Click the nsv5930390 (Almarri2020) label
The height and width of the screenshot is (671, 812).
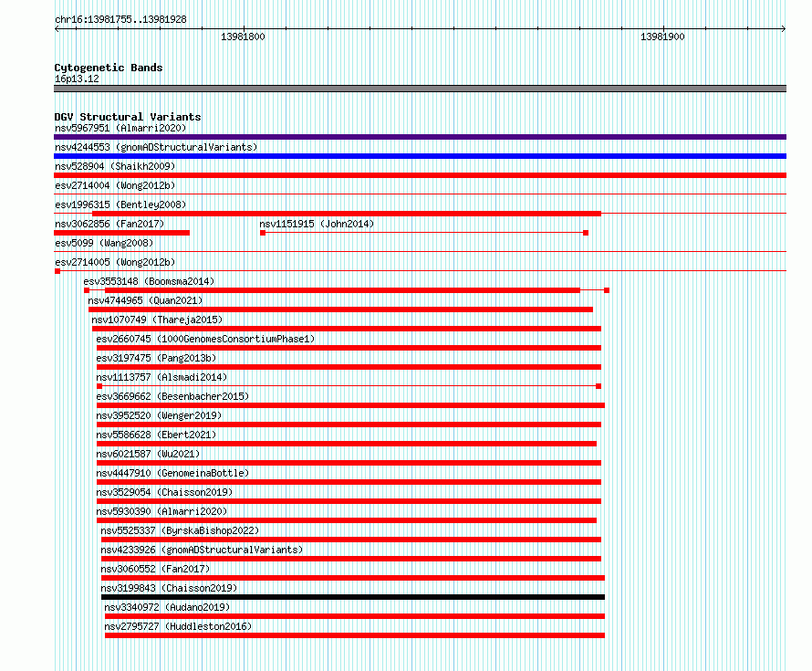161,511
